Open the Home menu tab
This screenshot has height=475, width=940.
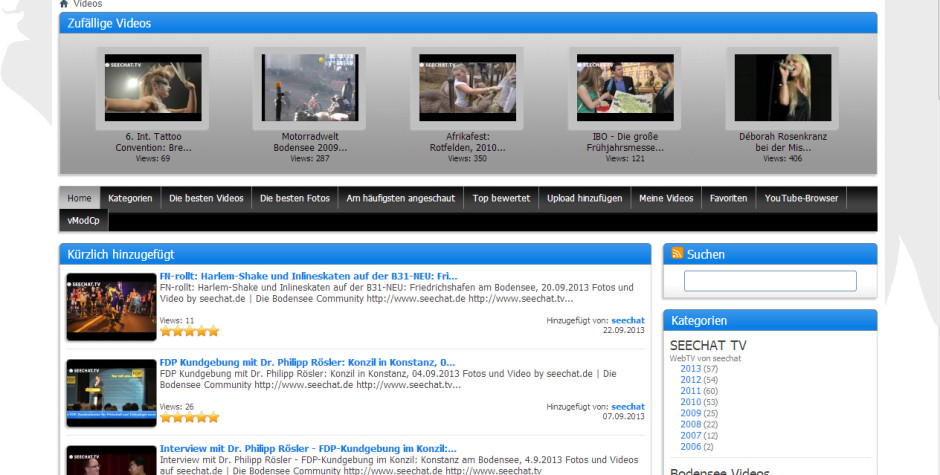point(79,198)
